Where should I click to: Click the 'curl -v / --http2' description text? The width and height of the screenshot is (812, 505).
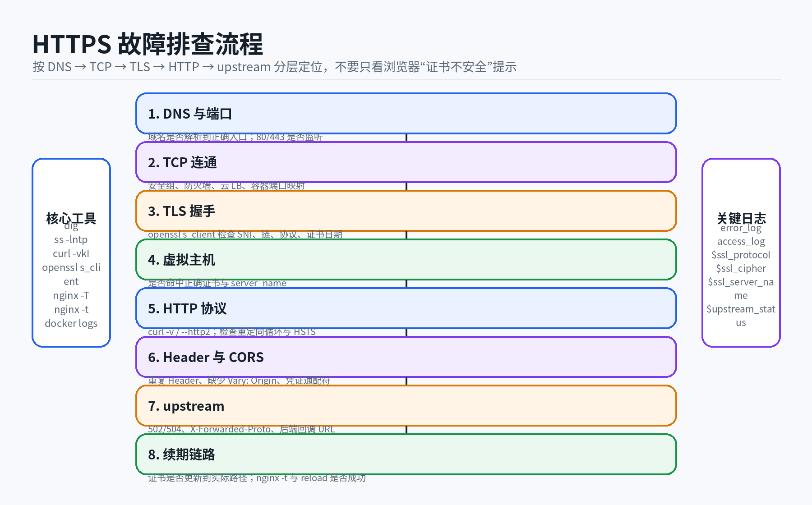[232, 332]
